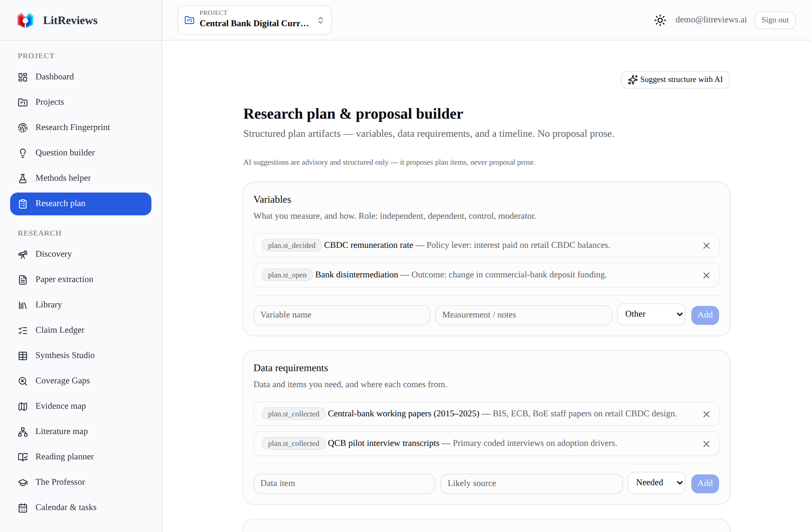Image resolution: width=811 pixels, height=532 pixels.
Task: Click the Question builder lightbulb icon
Action: click(23, 153)
